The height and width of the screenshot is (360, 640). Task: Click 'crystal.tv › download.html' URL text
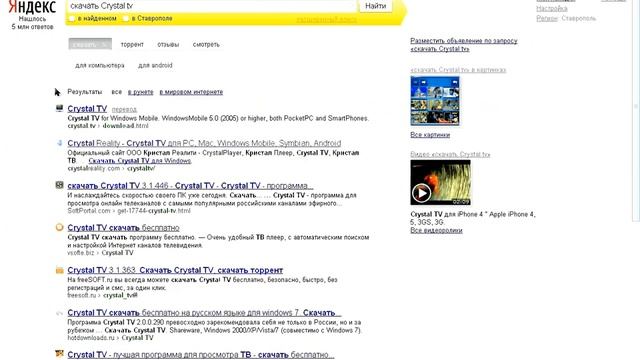click(x=108, y=126)
